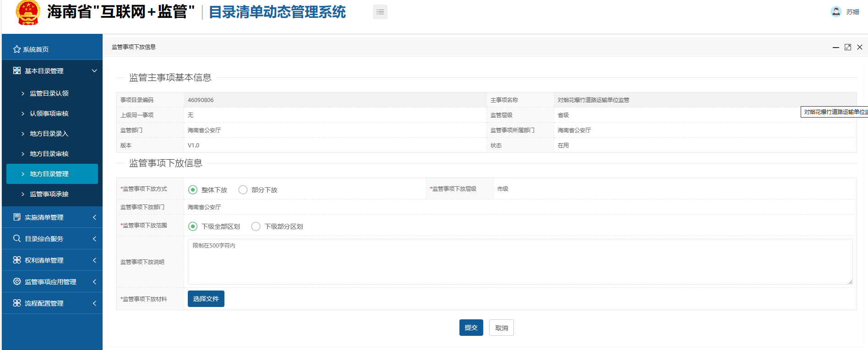Open 系统首页 in the sidebar
Screen dimensions: 868x350
[x=52, y=49]
